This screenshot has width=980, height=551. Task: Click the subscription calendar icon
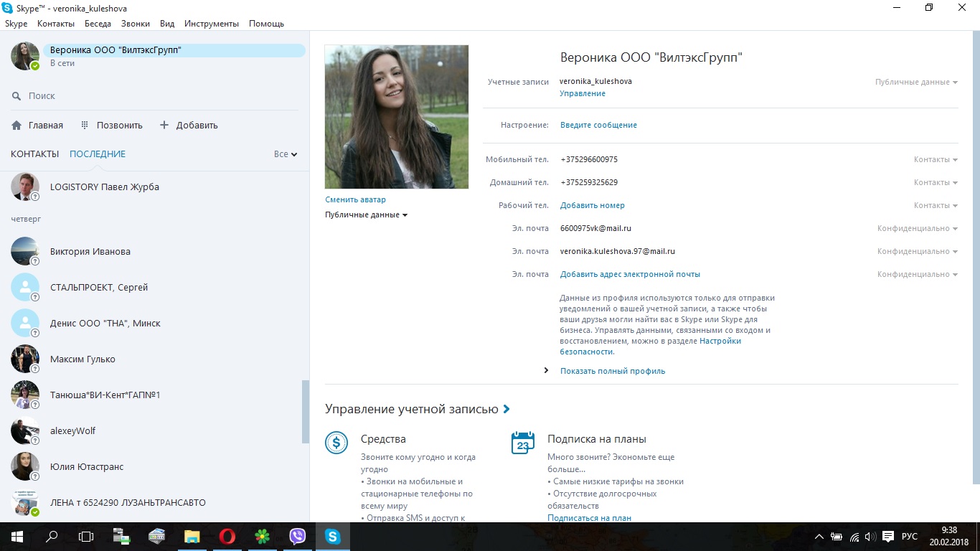point(523,443)
